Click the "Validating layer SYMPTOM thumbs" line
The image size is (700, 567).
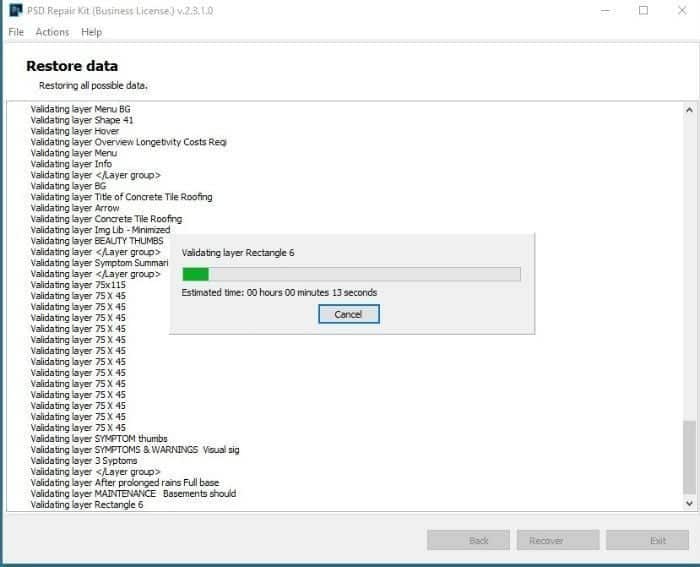coord(99,439)
